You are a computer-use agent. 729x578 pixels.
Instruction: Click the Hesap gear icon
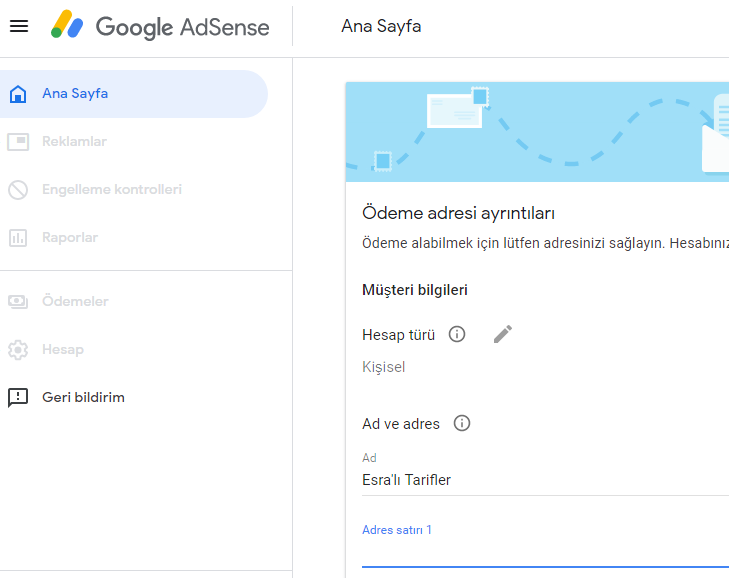click(18, 350)
